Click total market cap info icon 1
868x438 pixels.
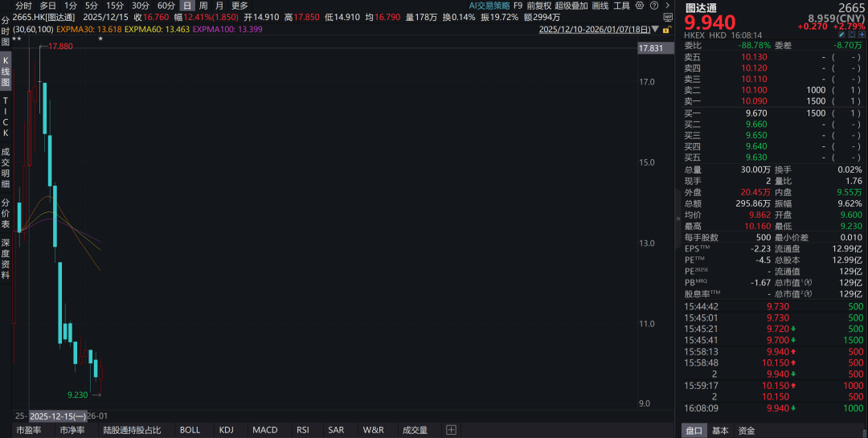(809, 282)
